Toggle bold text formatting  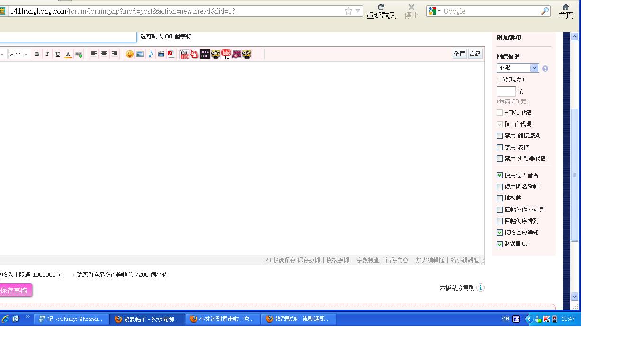click(x=37, y=54)
